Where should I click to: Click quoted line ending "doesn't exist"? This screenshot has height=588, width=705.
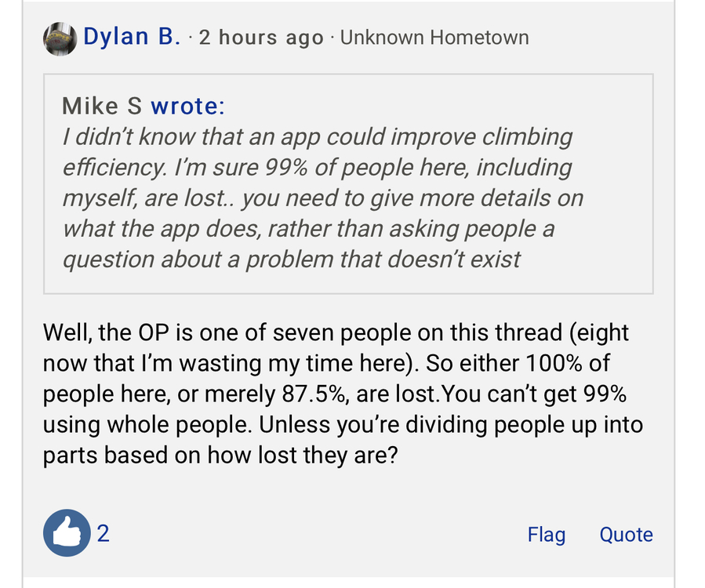coord(291,260)
